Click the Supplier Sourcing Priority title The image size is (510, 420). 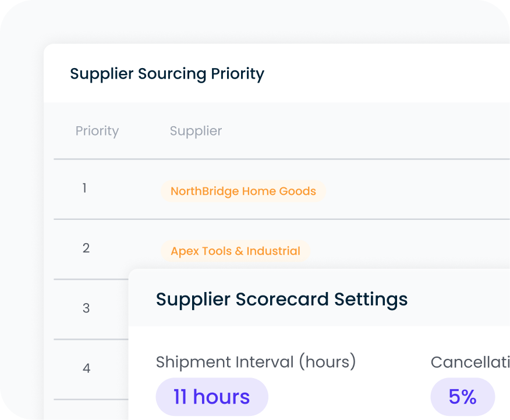[167, 73]
